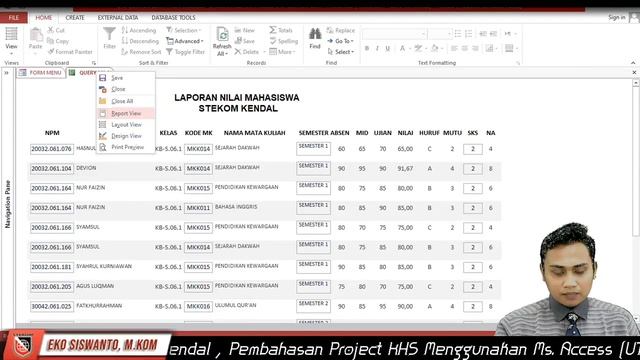Click Totals in Records group

point(281,30)
